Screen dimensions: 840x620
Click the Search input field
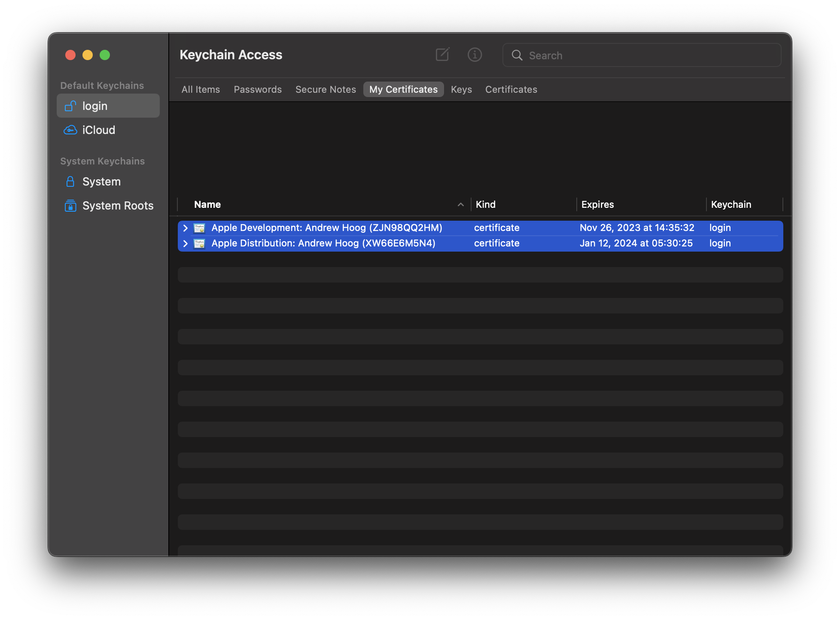642,55
